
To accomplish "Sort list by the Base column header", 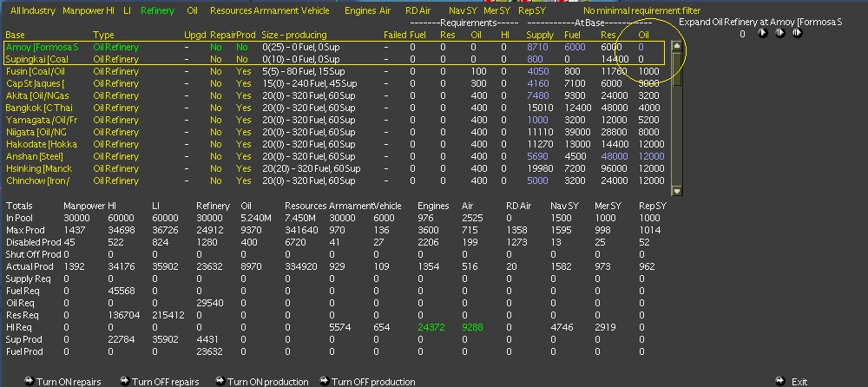I will (x=15, y=35).
